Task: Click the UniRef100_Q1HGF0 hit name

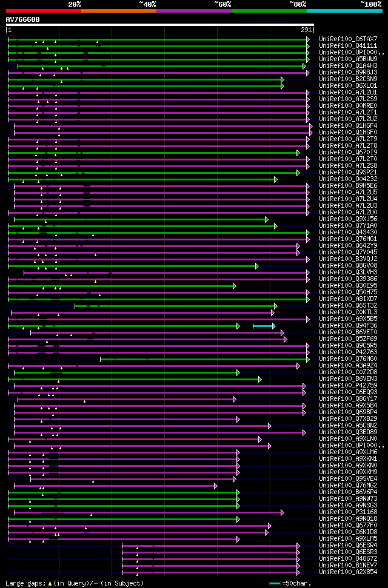Action: pyautogui.click(x=348, y=133)
